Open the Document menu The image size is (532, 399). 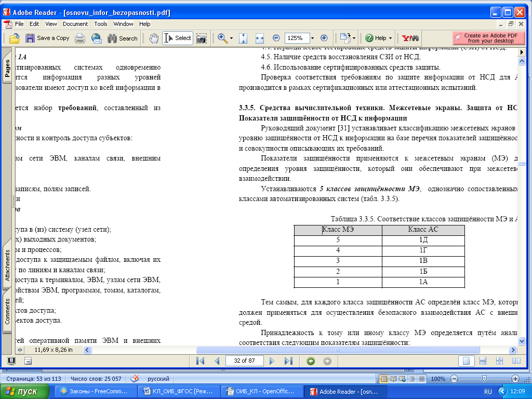[x=75, y=24]
